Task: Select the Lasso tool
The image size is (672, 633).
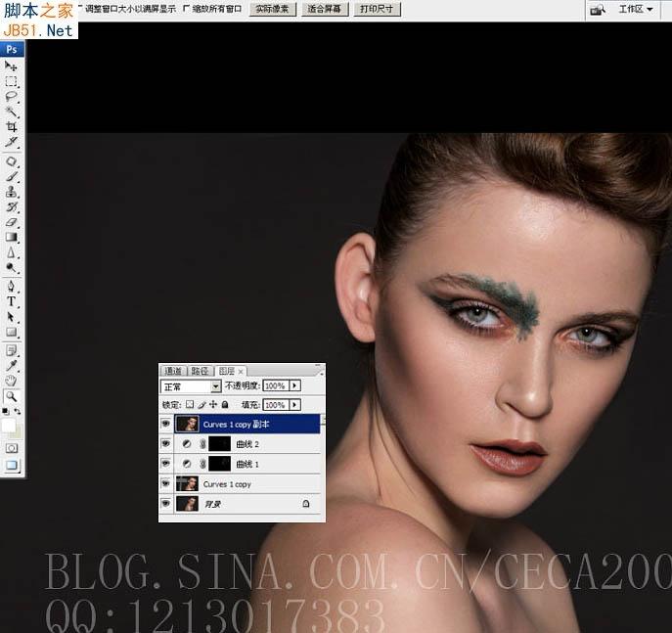Action: [11, 96]
